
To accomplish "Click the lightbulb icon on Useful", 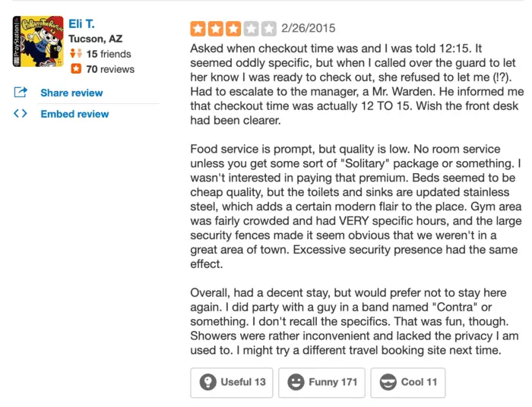I will point(207,382).
